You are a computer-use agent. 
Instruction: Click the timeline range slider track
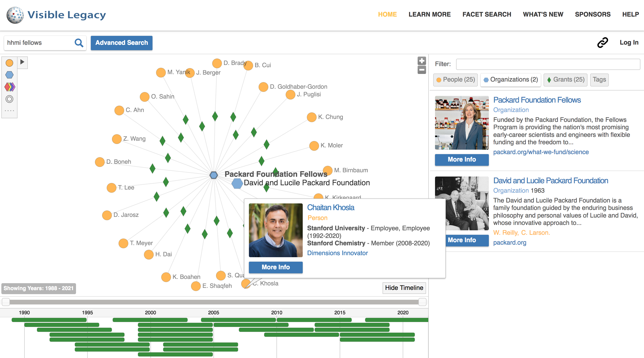tap(214, 302)
